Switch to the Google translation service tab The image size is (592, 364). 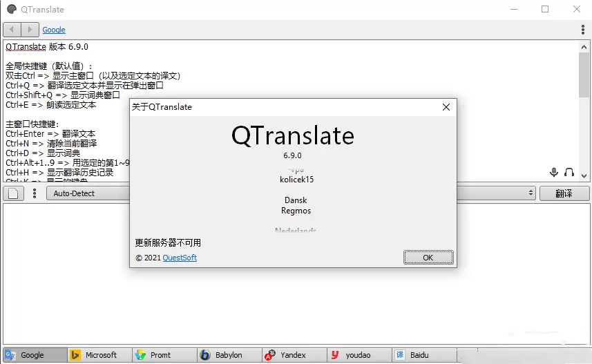click(x=35, y=355)
